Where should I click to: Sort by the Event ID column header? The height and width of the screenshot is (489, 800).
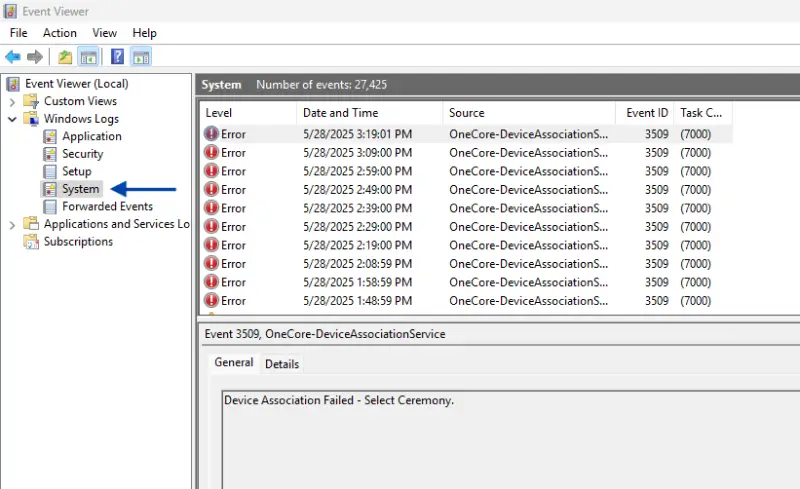tap(645, 113)
